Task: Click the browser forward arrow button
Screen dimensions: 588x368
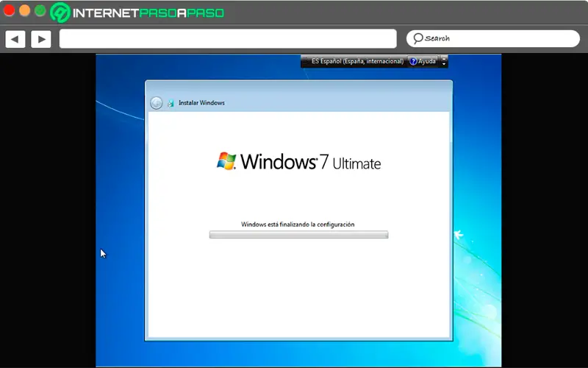Action: pos(41,39)
